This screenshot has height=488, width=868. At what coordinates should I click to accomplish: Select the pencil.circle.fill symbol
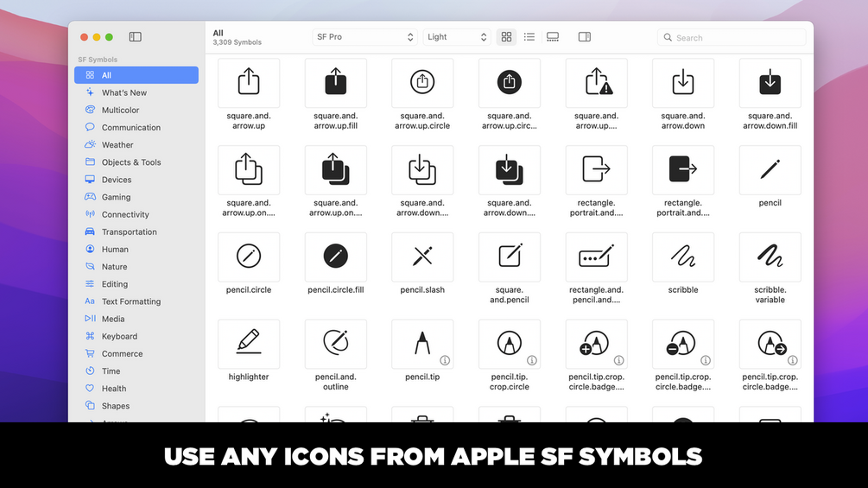tap(335, 257)
